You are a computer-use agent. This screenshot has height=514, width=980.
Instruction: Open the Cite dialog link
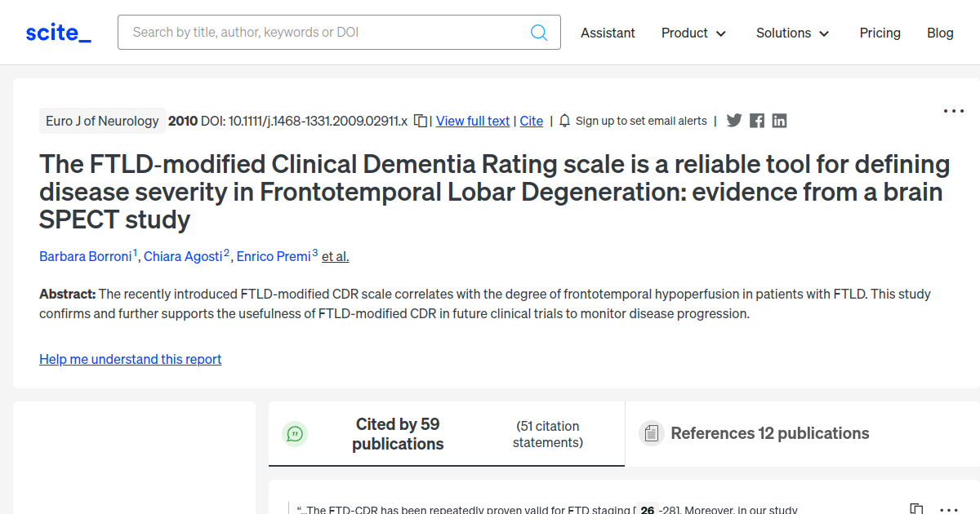(531, 121)
